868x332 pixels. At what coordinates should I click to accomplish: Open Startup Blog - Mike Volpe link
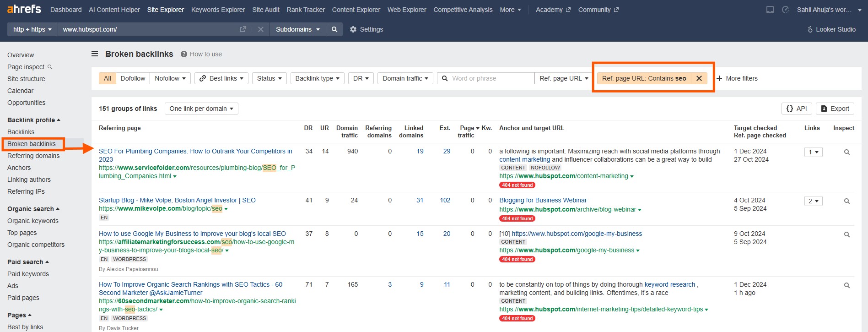point(177,200)
